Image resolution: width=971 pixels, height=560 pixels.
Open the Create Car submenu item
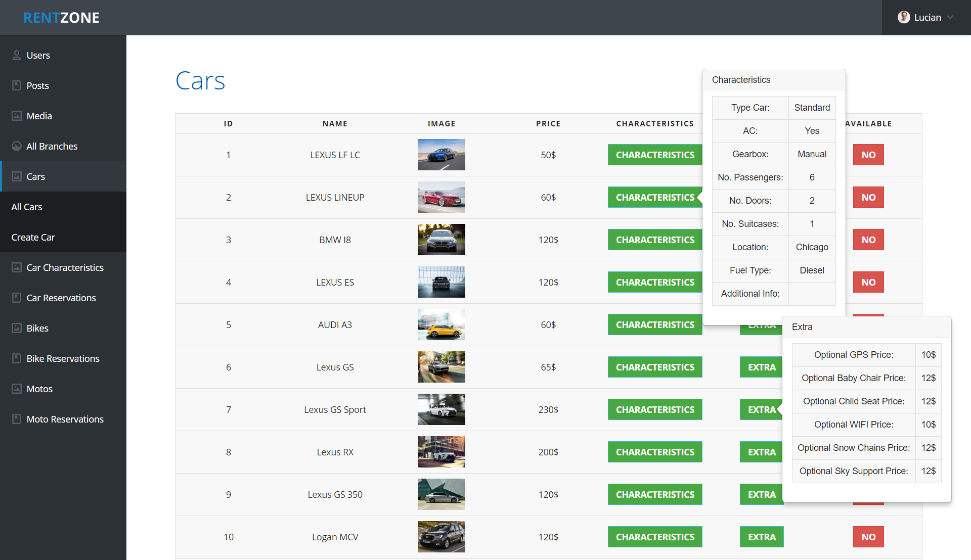tap(33, 237)
